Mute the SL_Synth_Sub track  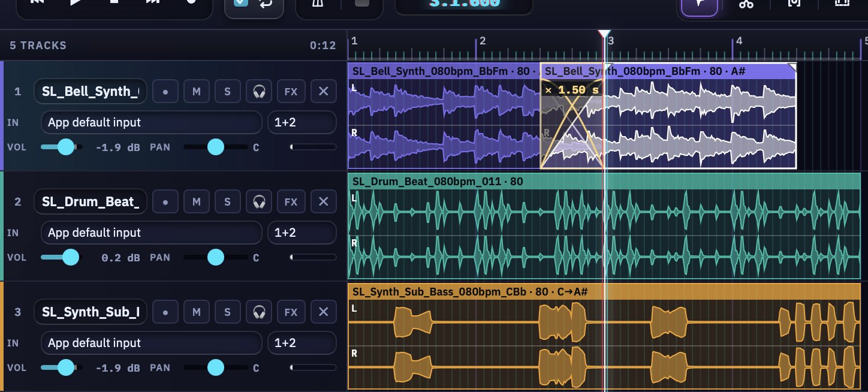click(196, 312)
